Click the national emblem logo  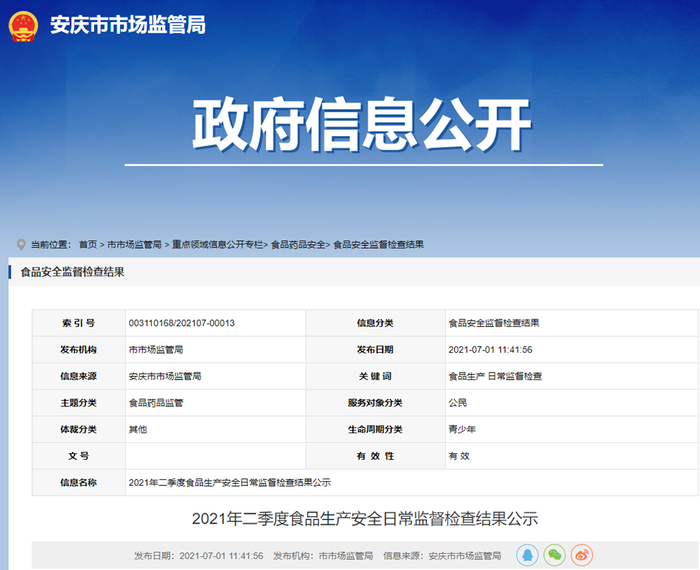(x=23, y=26)
